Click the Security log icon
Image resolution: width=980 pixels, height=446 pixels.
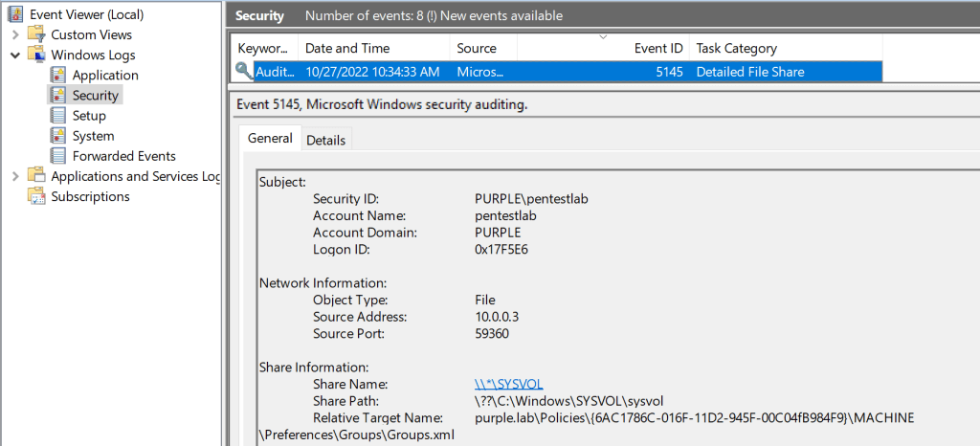click(x=57, y=95)
